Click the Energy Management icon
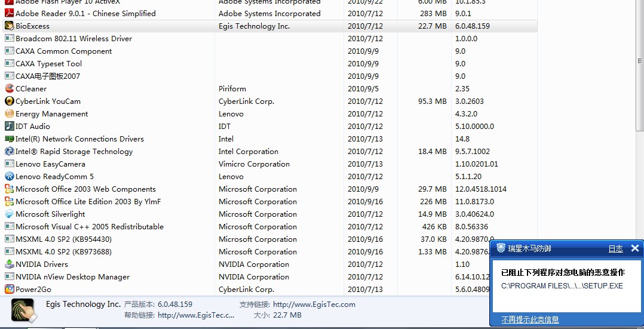644x329 pixels. click(10, 113)
